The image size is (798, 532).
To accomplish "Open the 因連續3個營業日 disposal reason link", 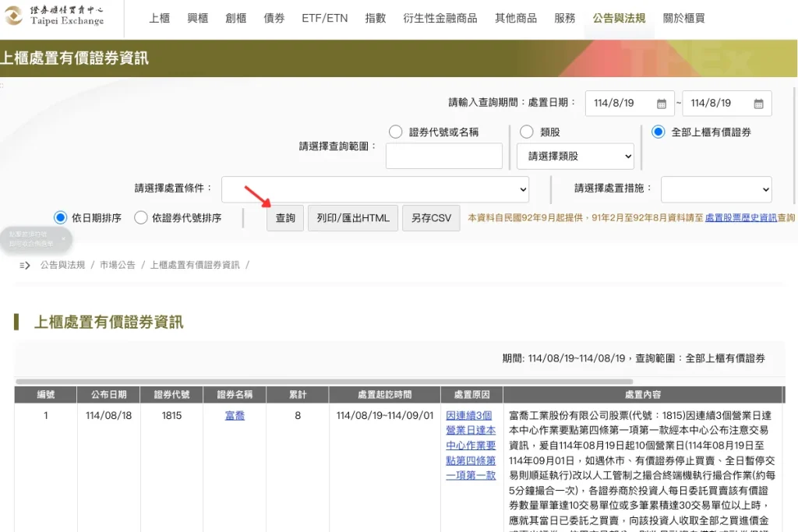I will click(x=471, y=446).
